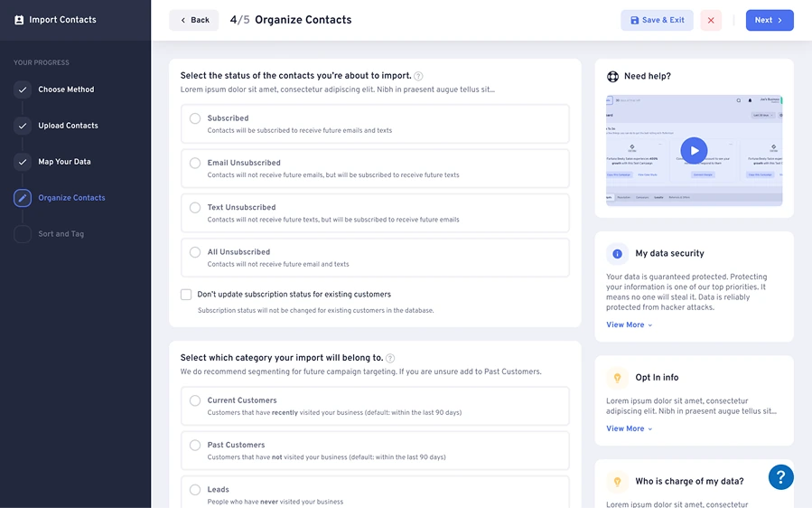Image resolution: width=812 pixels, height=508 pixels.
Task: Click the Need help? card heading
Action: coord(648,76)
